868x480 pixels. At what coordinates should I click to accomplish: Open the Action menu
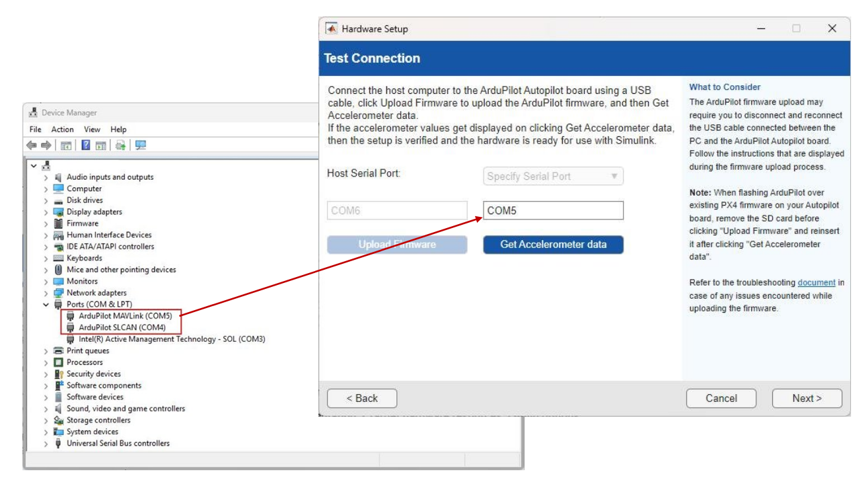[63, 130]
